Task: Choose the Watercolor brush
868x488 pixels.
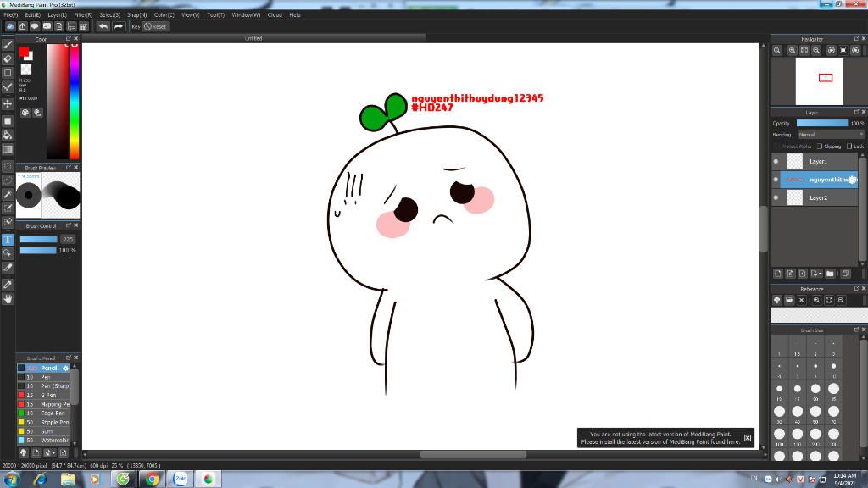Action: [44, 441]
